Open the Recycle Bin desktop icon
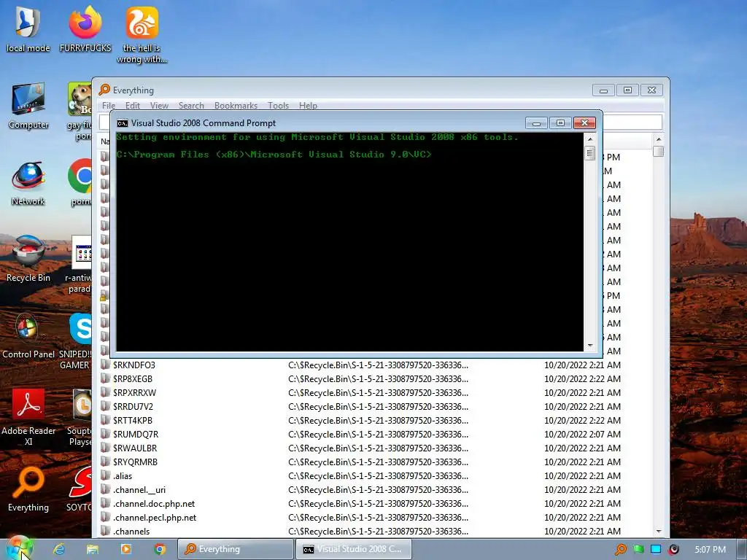The height and width of the screenshot is (560, 747). point(28,259)
